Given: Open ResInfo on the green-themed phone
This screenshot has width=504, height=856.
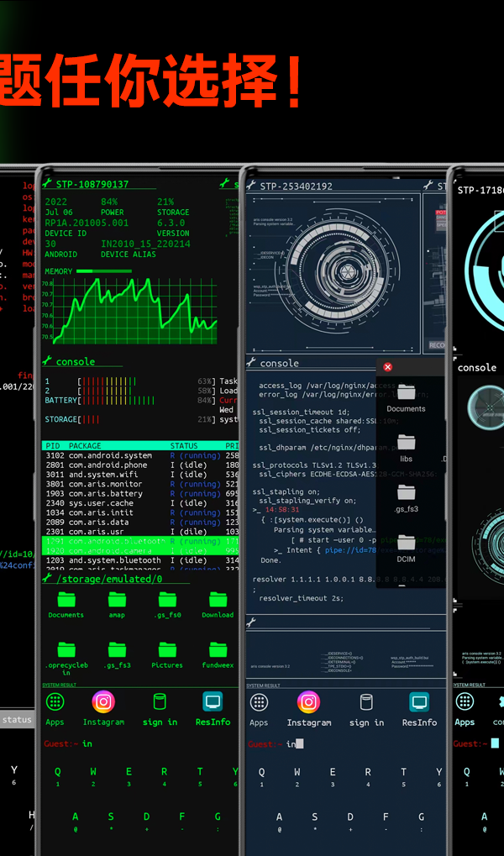Looking at the screenshot, I should point(213,702).
